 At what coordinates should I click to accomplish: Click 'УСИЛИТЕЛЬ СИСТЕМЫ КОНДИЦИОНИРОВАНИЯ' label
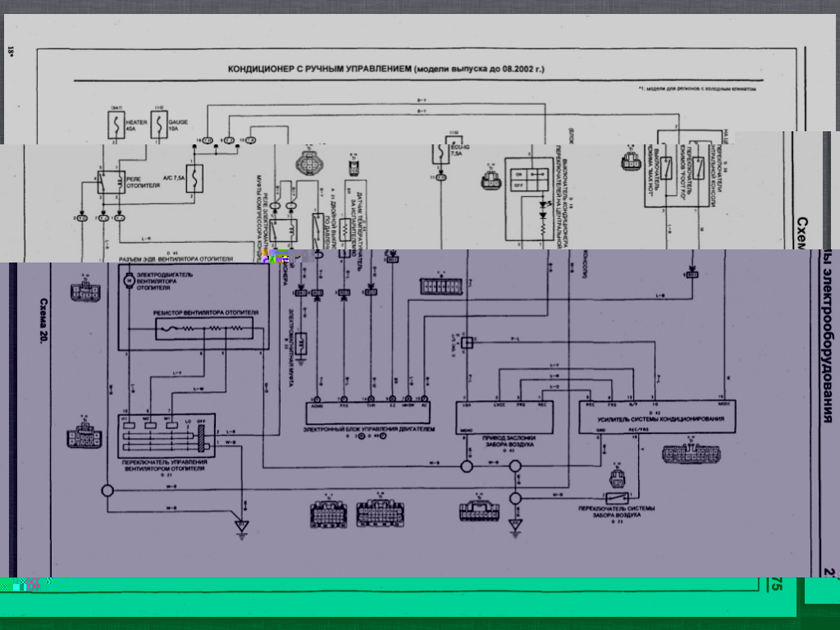click(x=660, y=419)
